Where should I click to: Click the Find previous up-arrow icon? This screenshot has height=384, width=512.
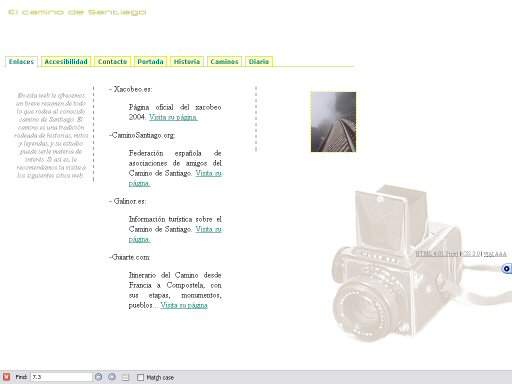click(112, 377)
